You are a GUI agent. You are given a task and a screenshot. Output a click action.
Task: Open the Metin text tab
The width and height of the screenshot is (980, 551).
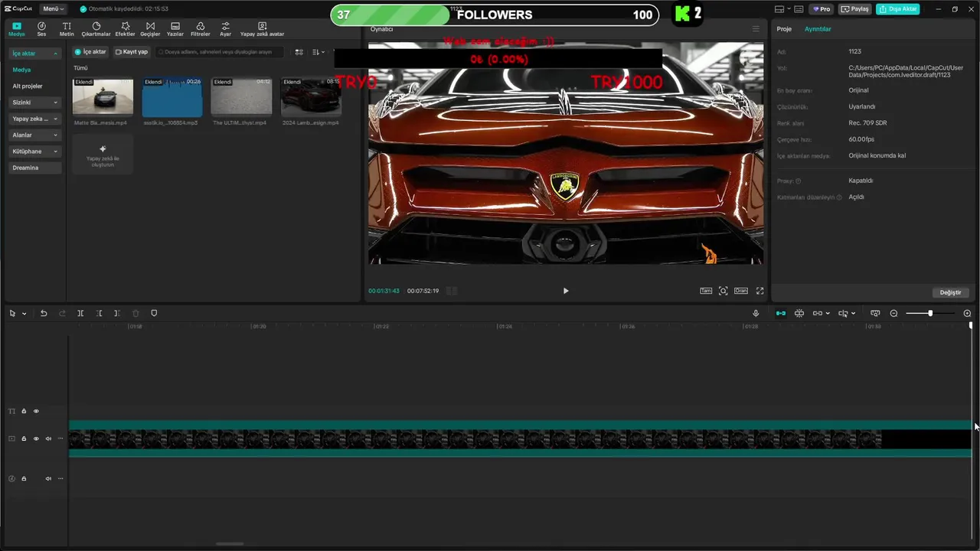click(x=67, y=29)
